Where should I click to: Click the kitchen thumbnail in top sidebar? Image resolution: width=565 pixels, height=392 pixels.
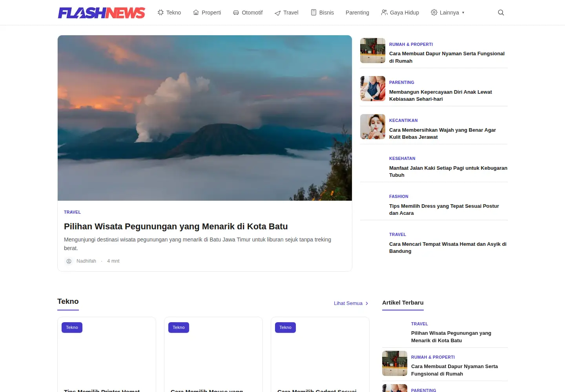tap(373, 51)
